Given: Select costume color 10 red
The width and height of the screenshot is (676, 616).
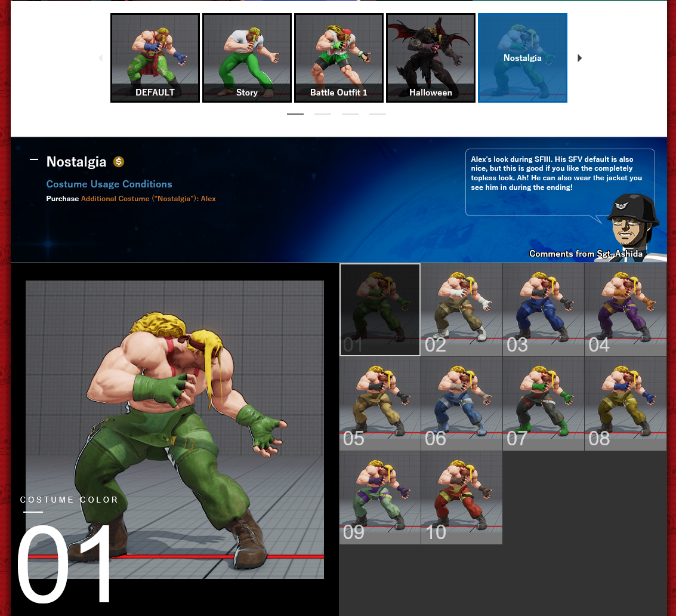Looking at the screenshot, I should click(x=462, y=498).
